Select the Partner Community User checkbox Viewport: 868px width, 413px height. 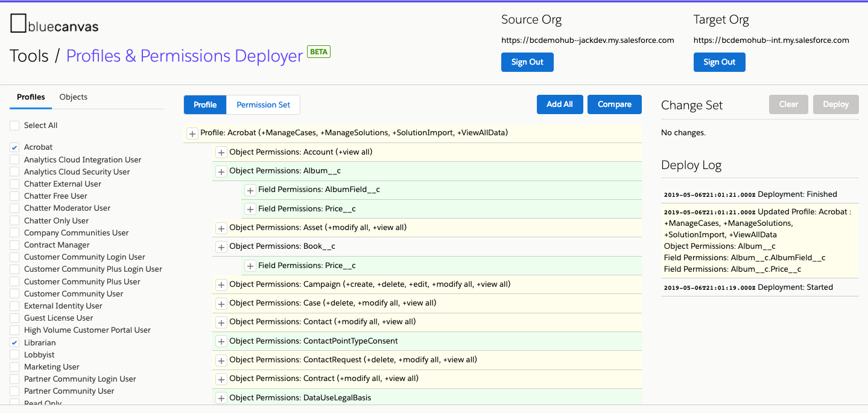tap(14, 391)
